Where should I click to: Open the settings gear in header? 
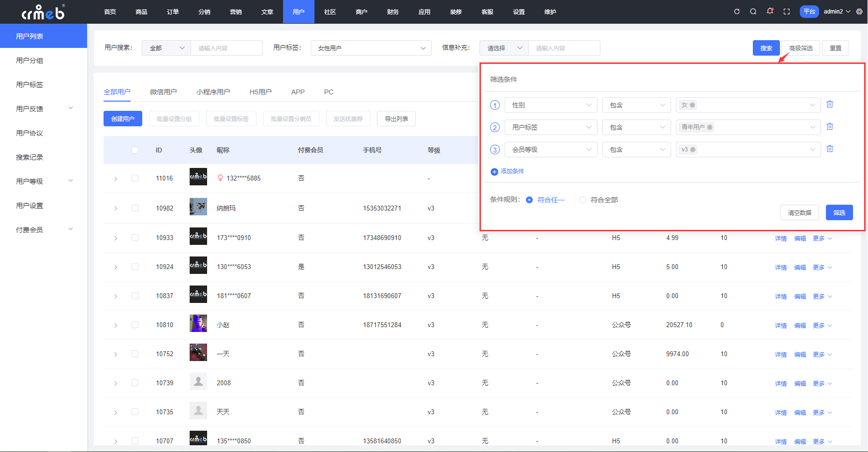(x=859, y=12)
